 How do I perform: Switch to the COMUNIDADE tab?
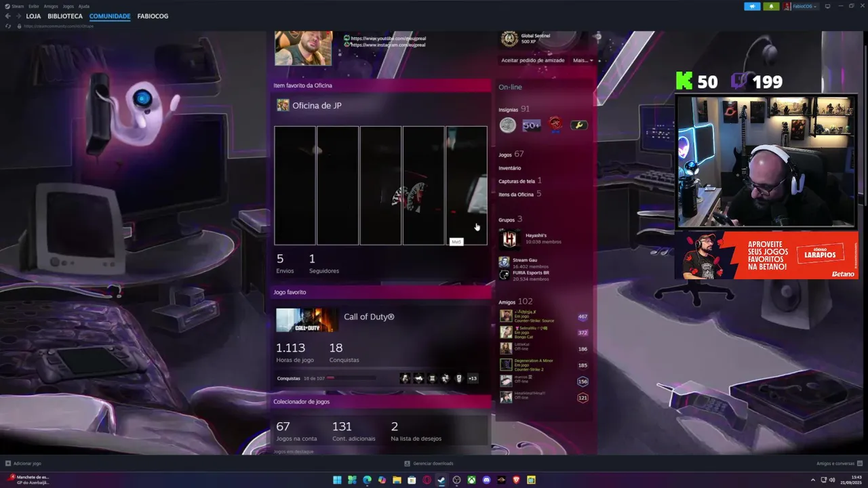tap(110, 16)
